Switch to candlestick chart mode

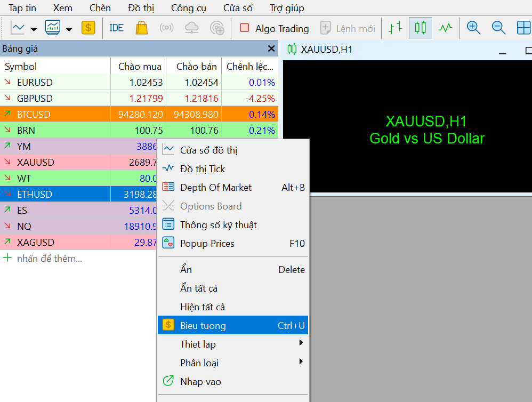point(421,28)
